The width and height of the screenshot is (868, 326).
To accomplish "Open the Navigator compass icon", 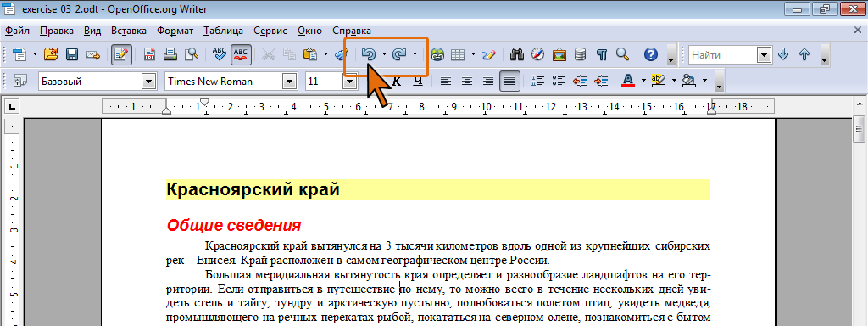I will [x=538, y=54].
